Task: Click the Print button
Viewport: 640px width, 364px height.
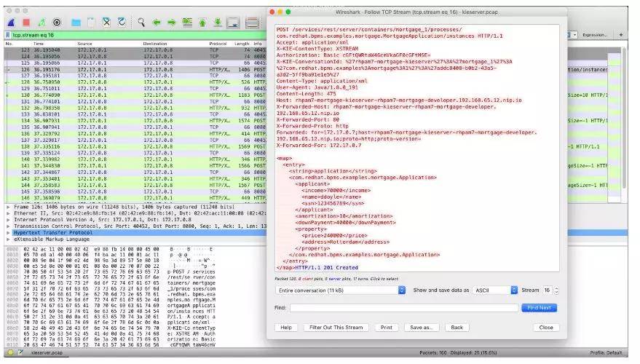Action: 387,328
